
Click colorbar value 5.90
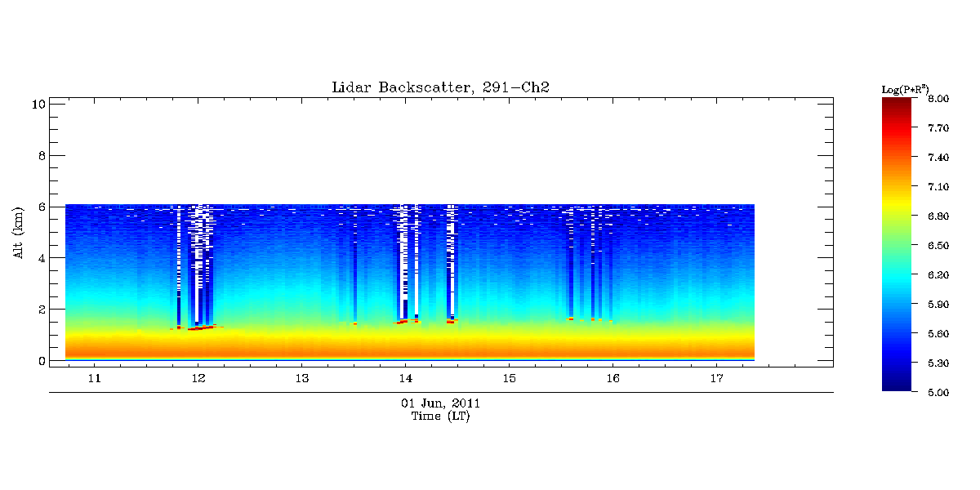pos(938,305)
